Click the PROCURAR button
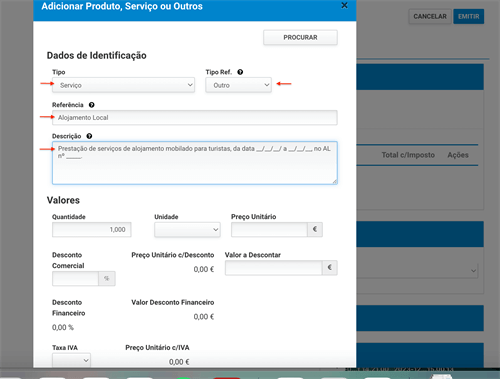The height and width of the screenshot is (379, 500). [300, 37]
